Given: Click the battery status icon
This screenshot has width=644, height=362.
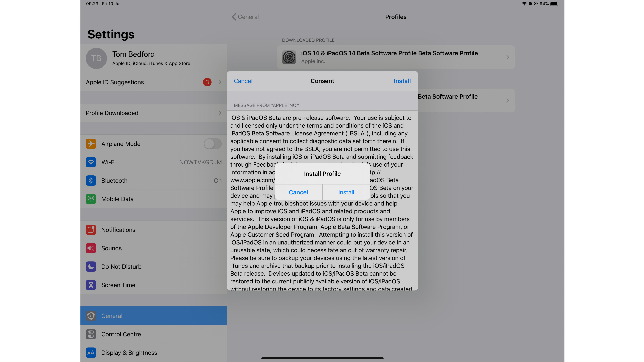Looking at the screenshot, I should pos(554,4).
